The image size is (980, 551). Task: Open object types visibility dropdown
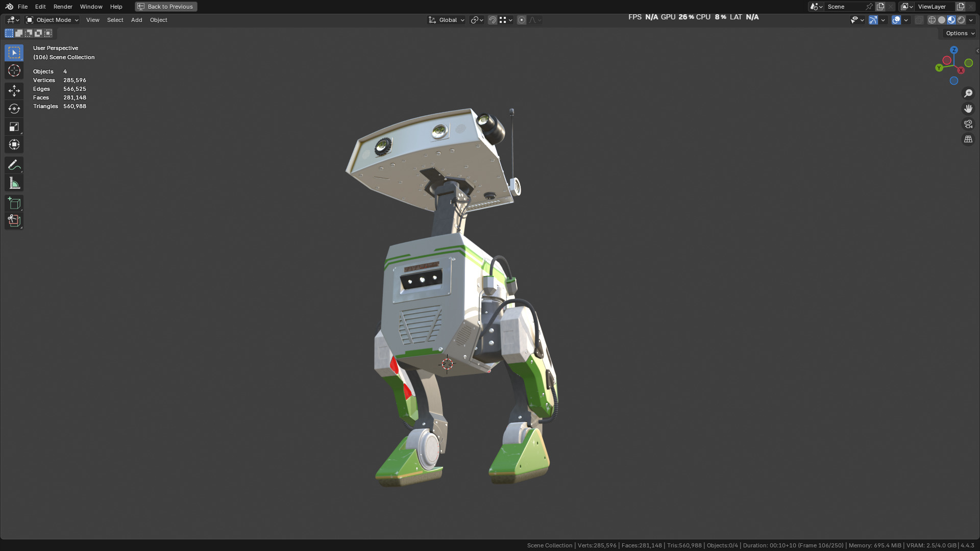point(857,20)
